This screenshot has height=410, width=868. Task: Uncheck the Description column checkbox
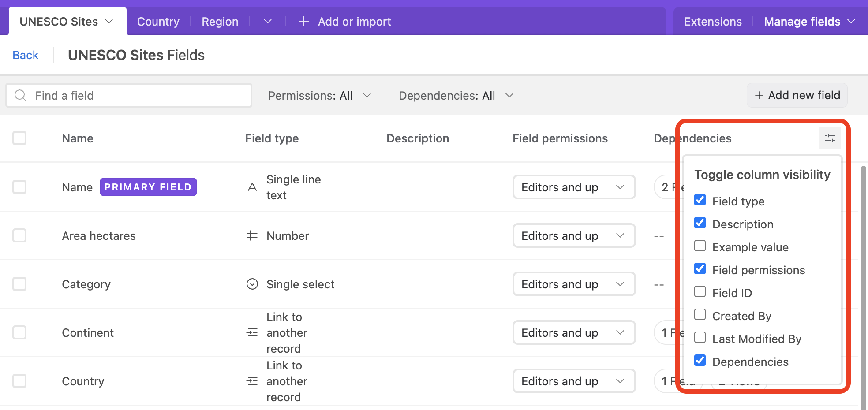coord(700,223)
